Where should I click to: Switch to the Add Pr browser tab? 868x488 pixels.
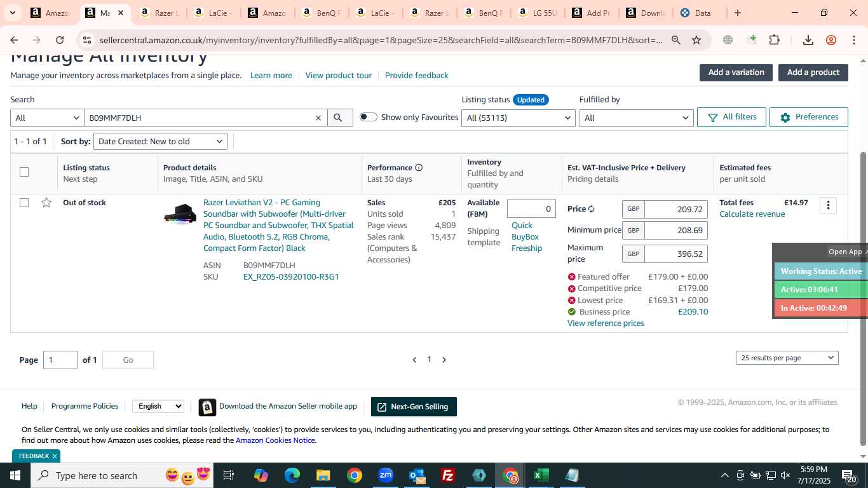click(591, 13)
